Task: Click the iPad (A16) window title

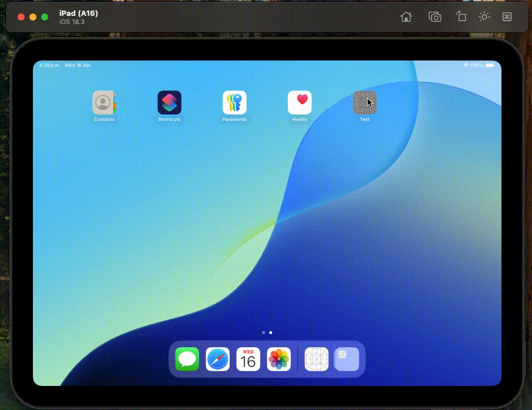Action: [x=79, y=13]
